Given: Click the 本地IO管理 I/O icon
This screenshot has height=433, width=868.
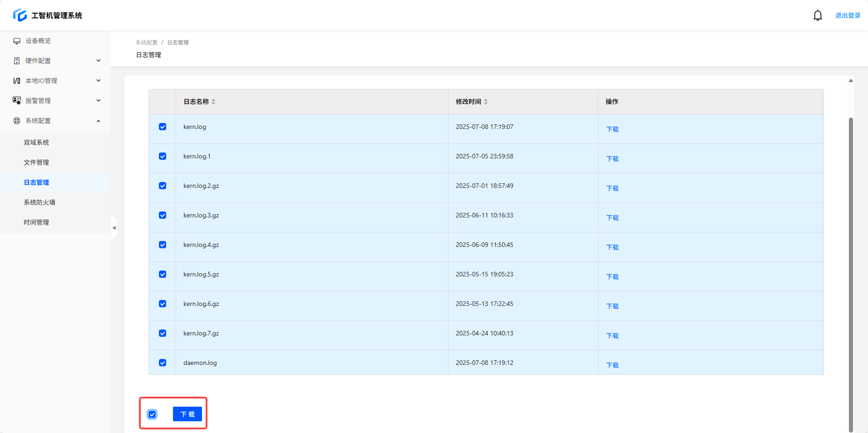Looking at the screenshot, I should click(17, 81).
